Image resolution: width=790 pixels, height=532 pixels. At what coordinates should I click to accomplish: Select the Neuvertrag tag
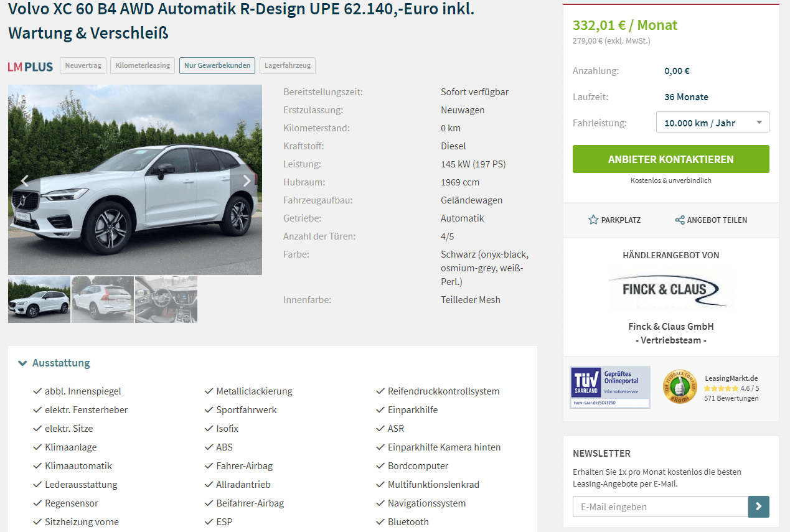[x=83, y=65]
